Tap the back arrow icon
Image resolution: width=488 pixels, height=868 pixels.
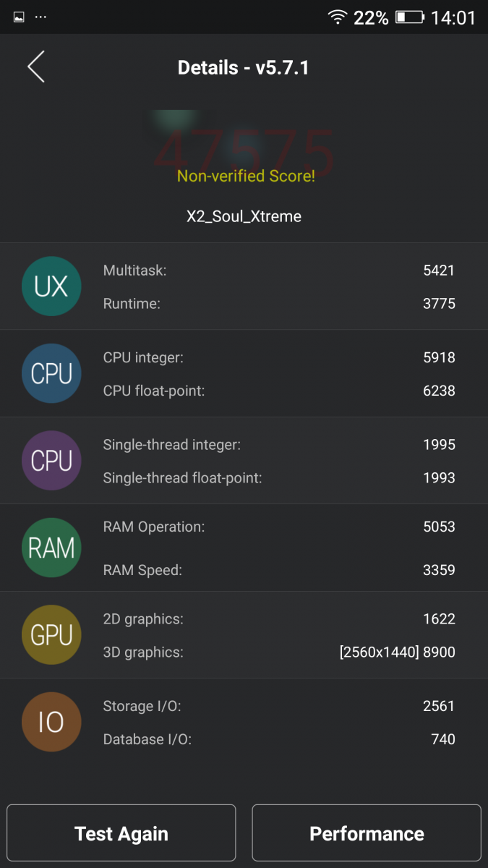pos(36,67)
